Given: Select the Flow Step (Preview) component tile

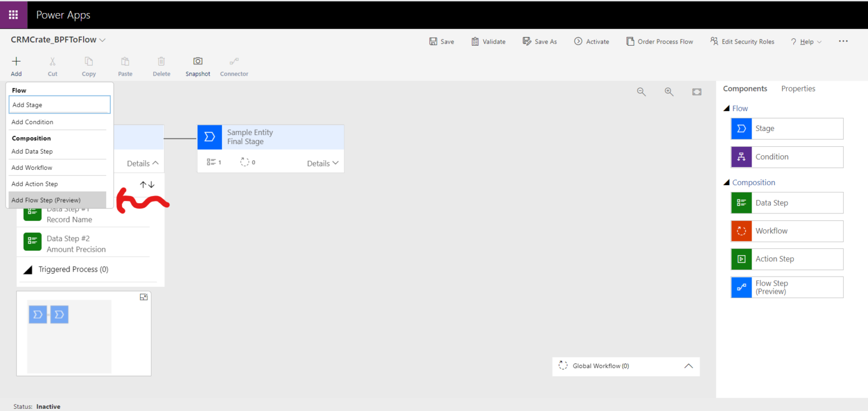Looking at the screenshot, I should pos(787,287).
